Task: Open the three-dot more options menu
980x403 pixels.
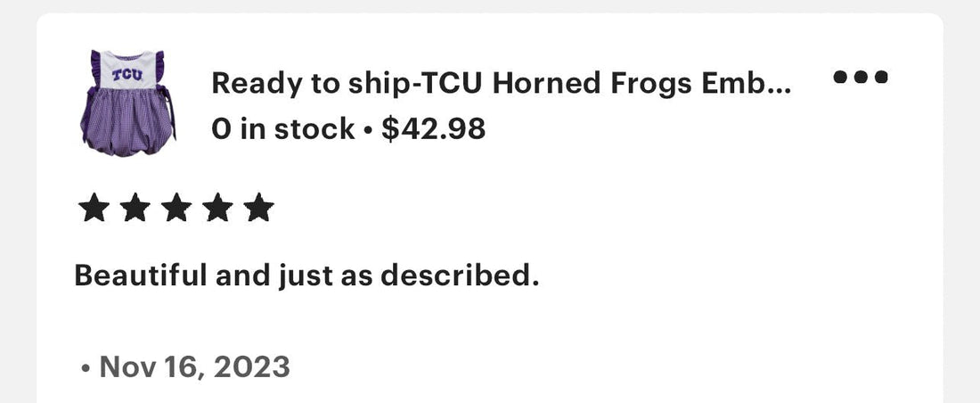Action: [861, 77]
